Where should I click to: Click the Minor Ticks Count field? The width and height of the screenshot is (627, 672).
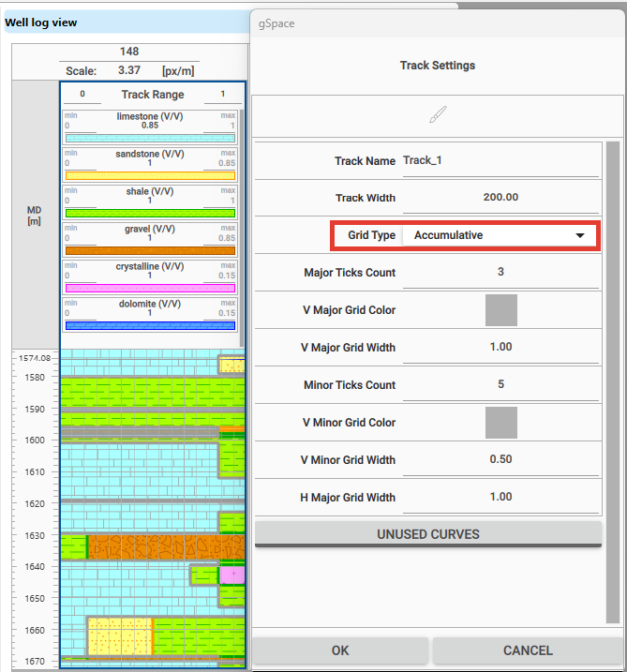click(500, 385)
